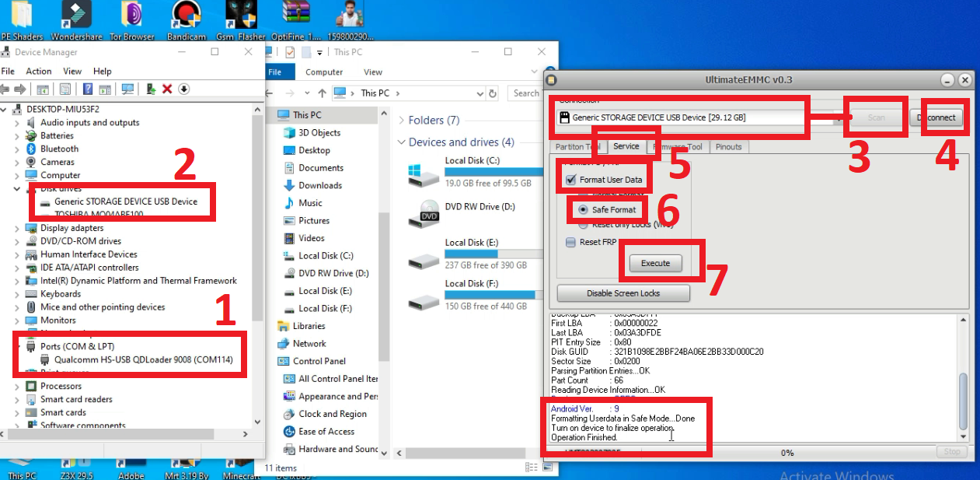This screenshot has height=480, width=980.
Task: Open the Help menu in Device Manager
Action: (103, 71)
